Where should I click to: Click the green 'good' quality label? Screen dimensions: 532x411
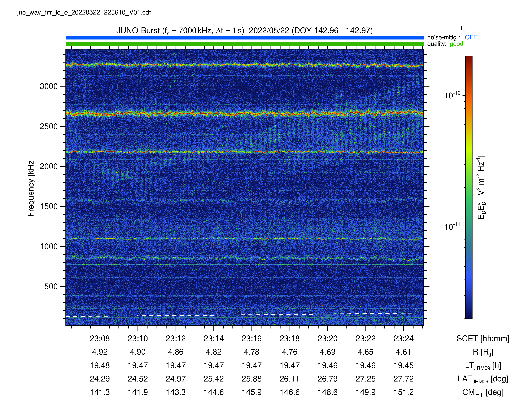tap(456, 44)
